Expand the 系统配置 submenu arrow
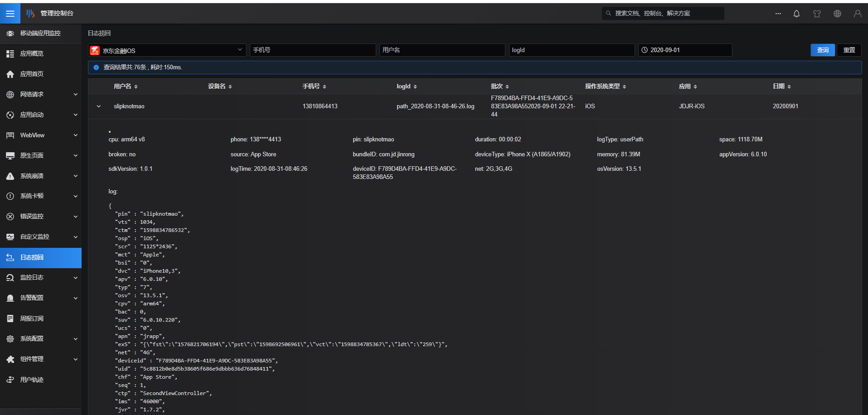This screenshot has width=868, height=415. pyautogui.click(x=76, y=339)
